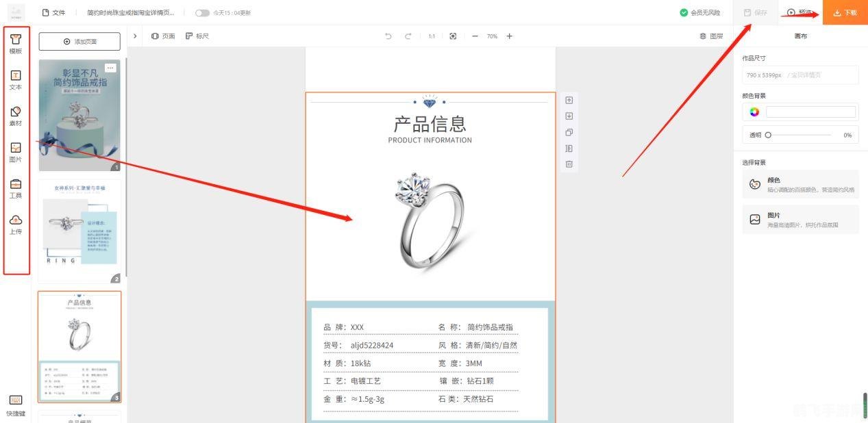
Task: Open the 上传 upload panel
Action: pos(16,226)
